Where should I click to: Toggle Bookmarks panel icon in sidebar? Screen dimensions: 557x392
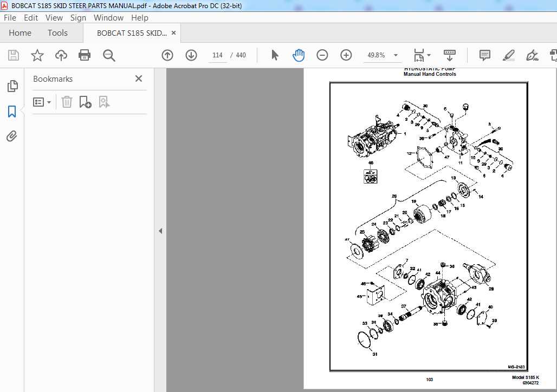[12, 112]
